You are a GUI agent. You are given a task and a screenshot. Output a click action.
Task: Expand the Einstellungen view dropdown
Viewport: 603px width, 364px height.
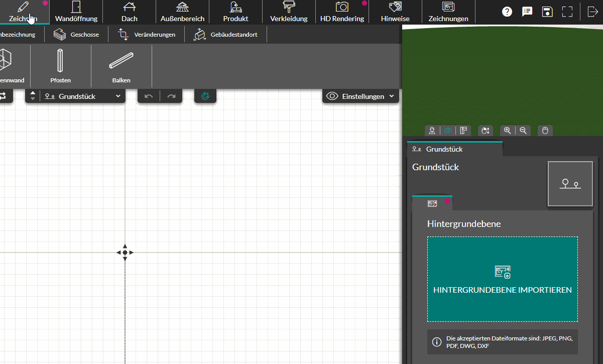click(360, 96)
